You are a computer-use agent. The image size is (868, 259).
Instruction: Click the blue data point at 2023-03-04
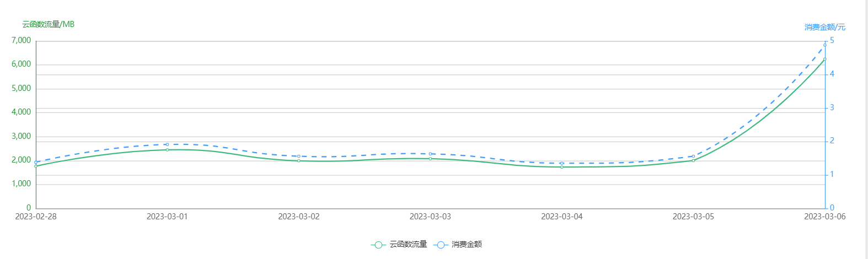(x=562, y=163)
